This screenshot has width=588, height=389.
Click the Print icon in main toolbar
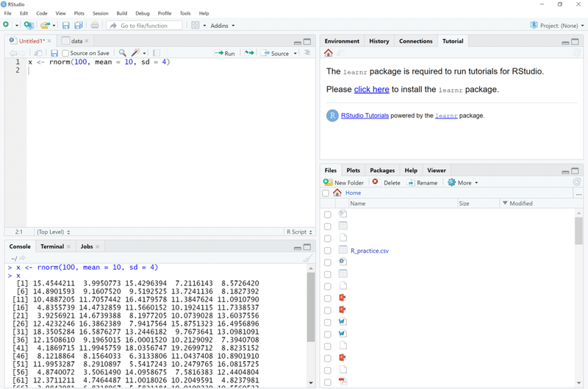[x=95, y=25]
